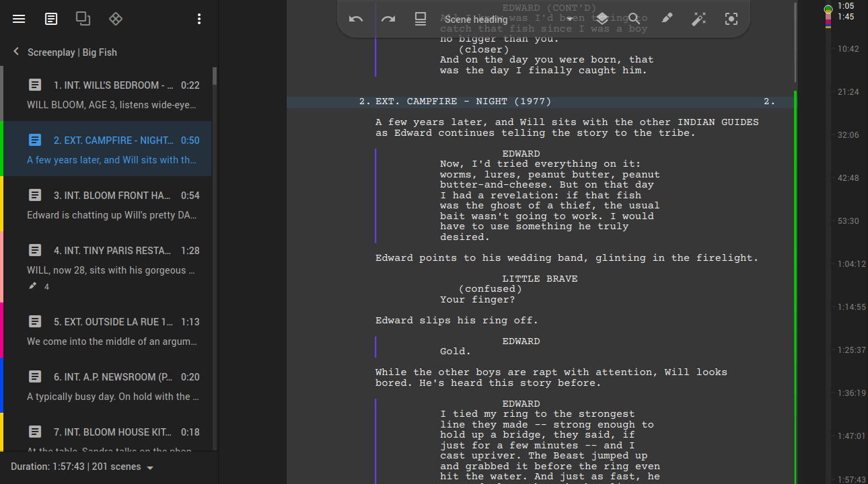Image resolution: width=868 pixels, height=484 pixels.
Task: Click the parenthetical "(confused)"
Action: (491, 289)
